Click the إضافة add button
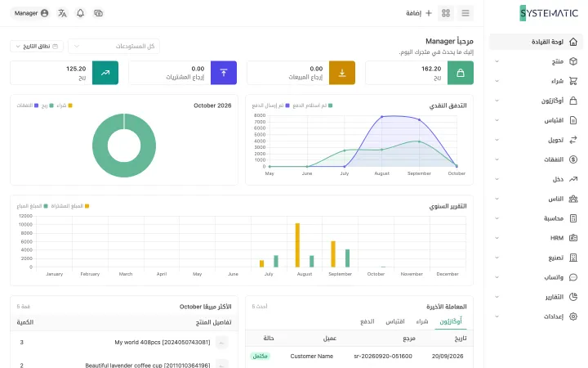This screenshot has height=368, width=588. pyautogui.click(x=419, y=13)
